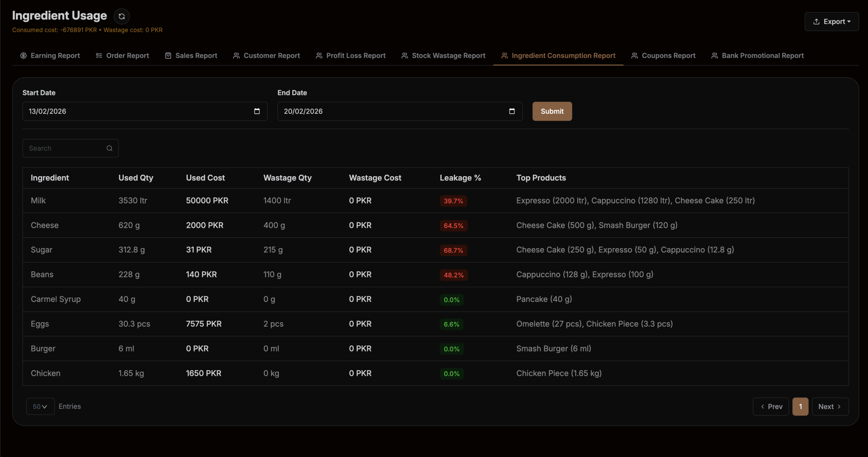Open Start Date calendar picker icon
This screenshot has height=457, width=868.
[257, 111]
